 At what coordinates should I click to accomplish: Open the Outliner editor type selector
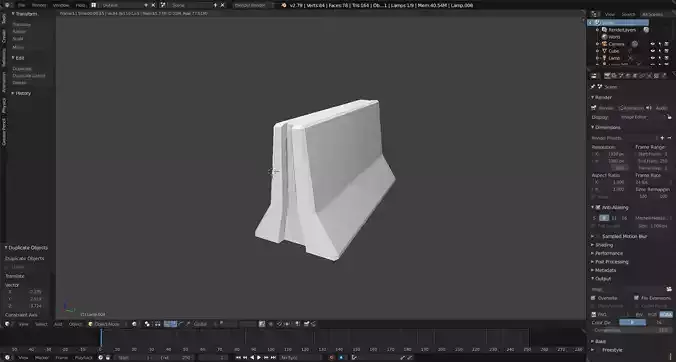[596, 14]
